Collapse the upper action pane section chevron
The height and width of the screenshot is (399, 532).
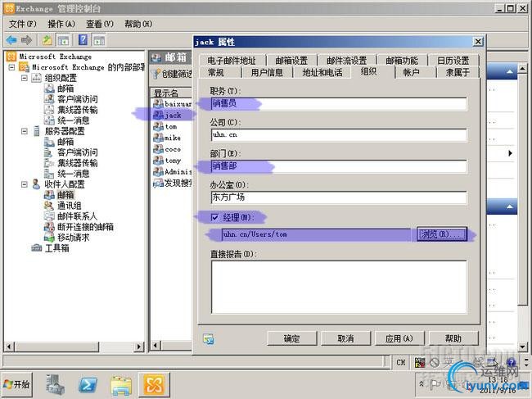click(x=510, y=71)
